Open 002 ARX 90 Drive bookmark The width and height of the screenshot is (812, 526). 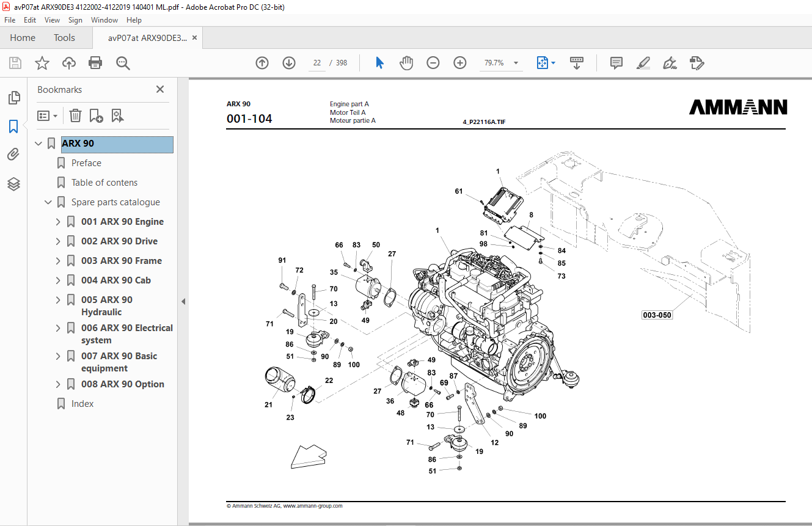click(119, 241)
